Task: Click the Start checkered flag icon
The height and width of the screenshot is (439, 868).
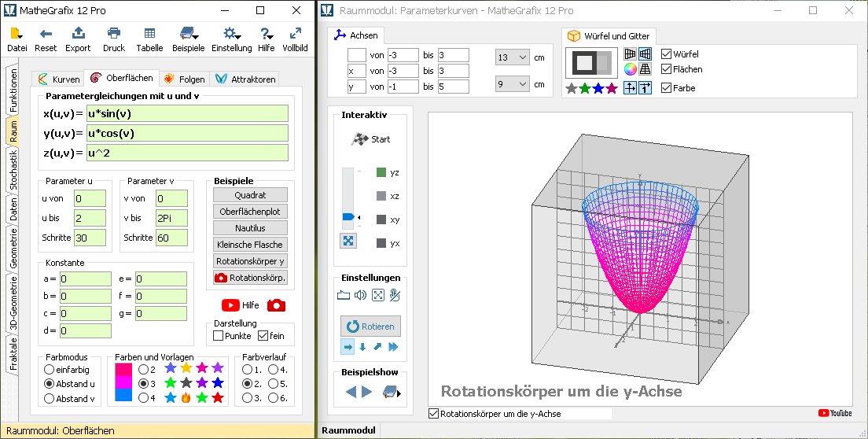Action: point(359,139)
